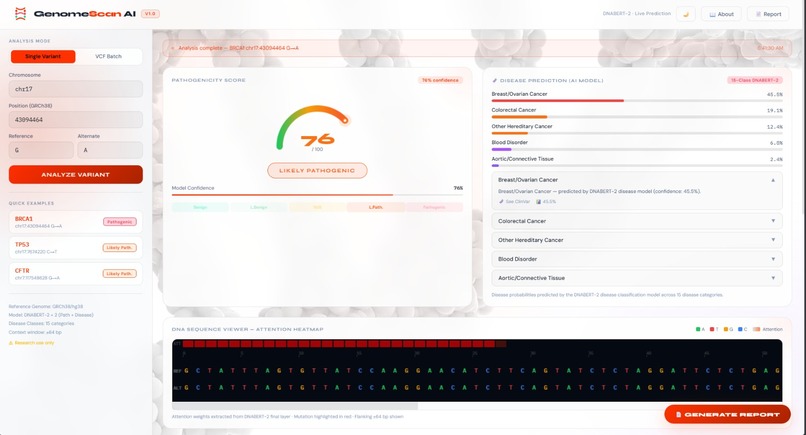The image size is (806, 435).
Task: Click the 76% confidence badge
Action: click(x=440, y=80)
